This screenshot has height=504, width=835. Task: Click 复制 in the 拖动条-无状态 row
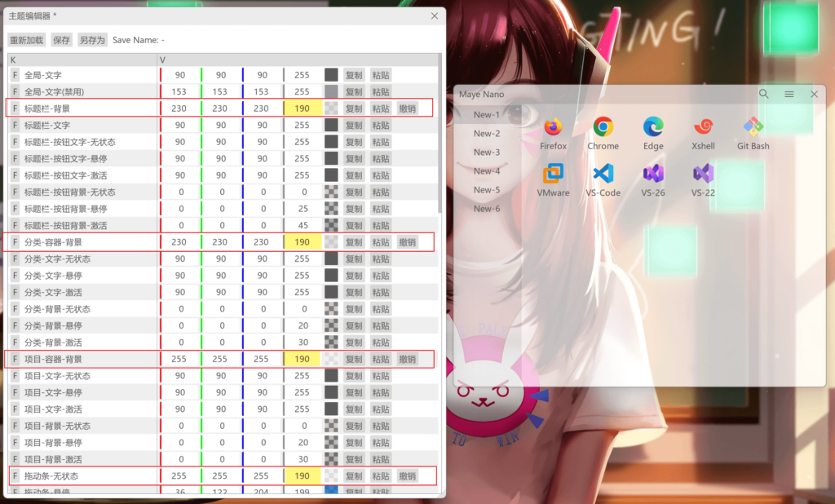[354, 476]
